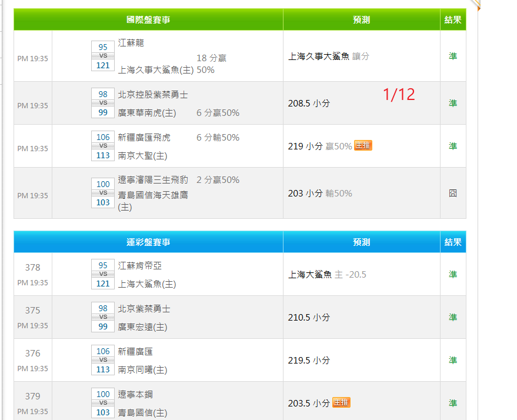Screen dimensions: 517x420
Task: Open the 上海久事大鯊魚(主) team link
Action: (156, 69)
